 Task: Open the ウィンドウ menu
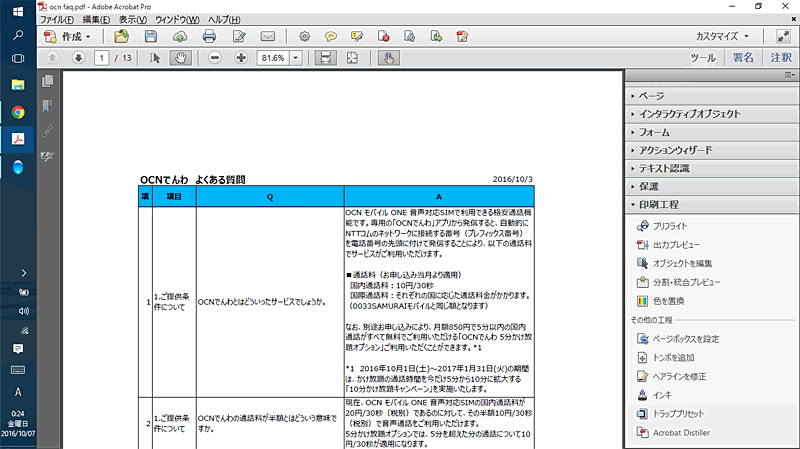pos(177,20)
